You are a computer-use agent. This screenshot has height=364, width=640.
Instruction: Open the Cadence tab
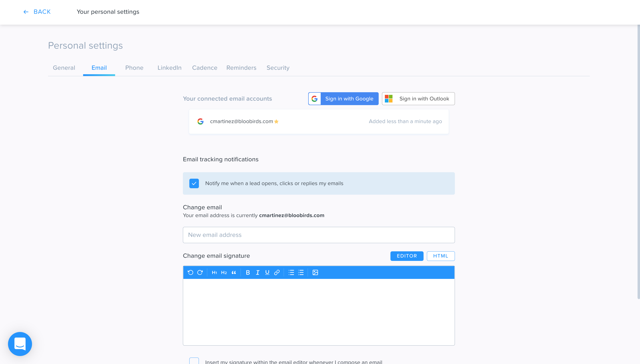point(204,68)
